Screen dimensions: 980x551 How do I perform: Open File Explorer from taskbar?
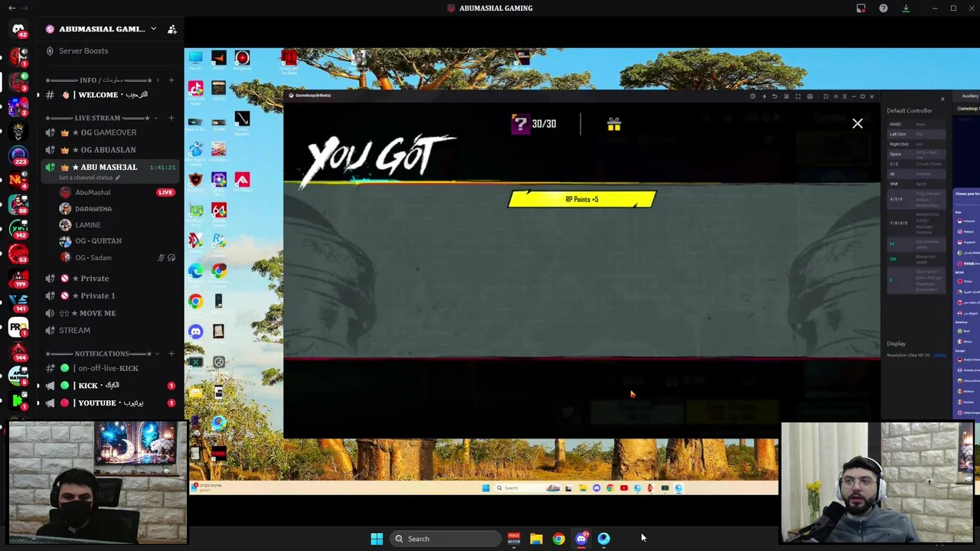(x=536, y=539)
